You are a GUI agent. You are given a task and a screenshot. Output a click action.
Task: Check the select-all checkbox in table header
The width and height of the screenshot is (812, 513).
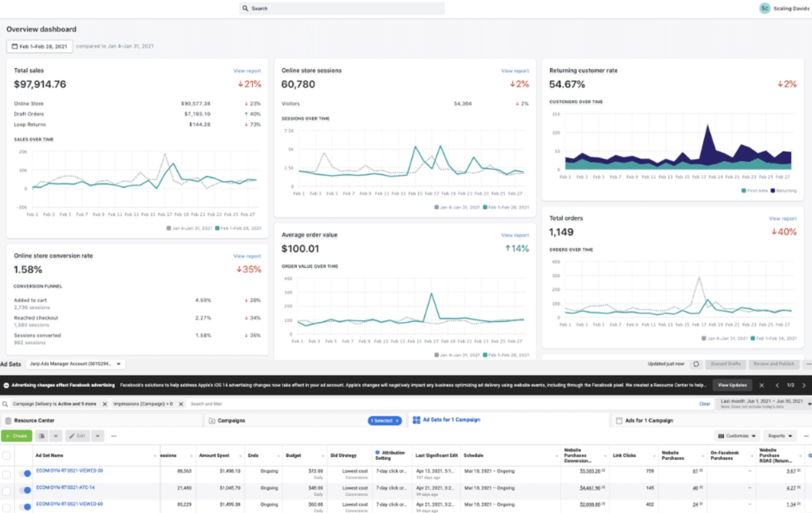[x=6, y=455]
